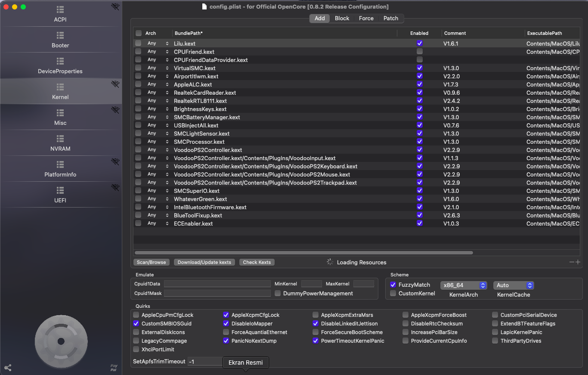
Task: Change Arch stepper for Lilu.kext
Action: click(x=167, y=43)
